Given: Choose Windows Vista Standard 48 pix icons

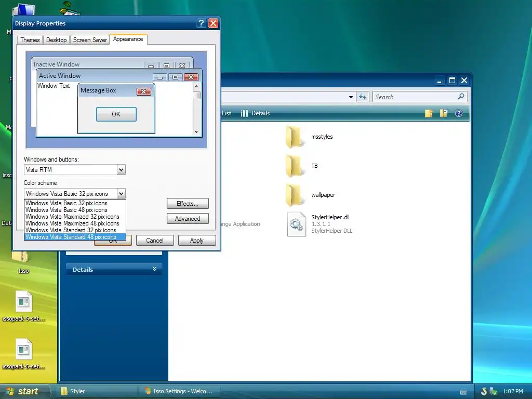Looking at the screenshot, I should 75,237.
